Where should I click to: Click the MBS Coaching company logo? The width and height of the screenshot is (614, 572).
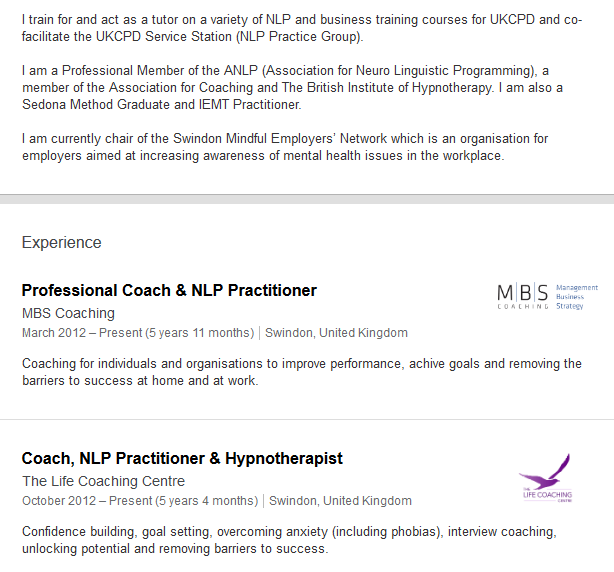coord(547,297)
